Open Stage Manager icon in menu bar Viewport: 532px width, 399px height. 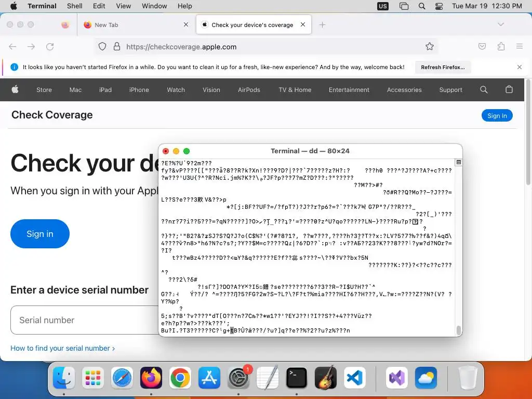404,6
